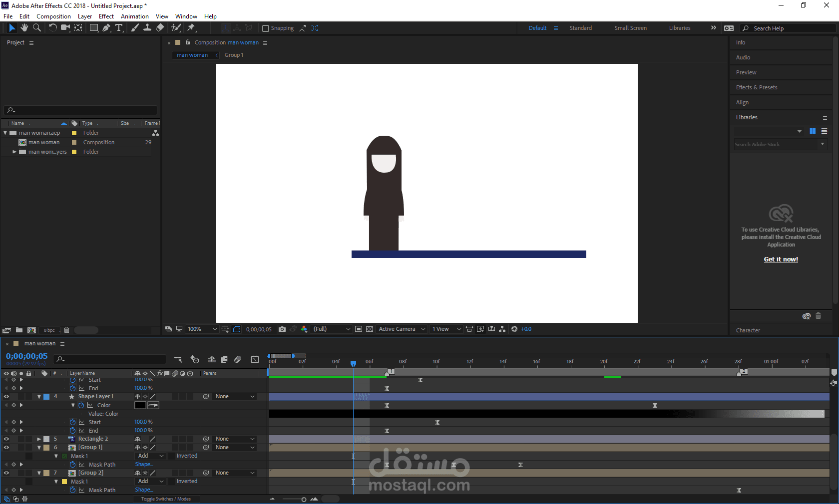Enable Motion Blur for timeline

pyautogui.click(x=238, y=359)
